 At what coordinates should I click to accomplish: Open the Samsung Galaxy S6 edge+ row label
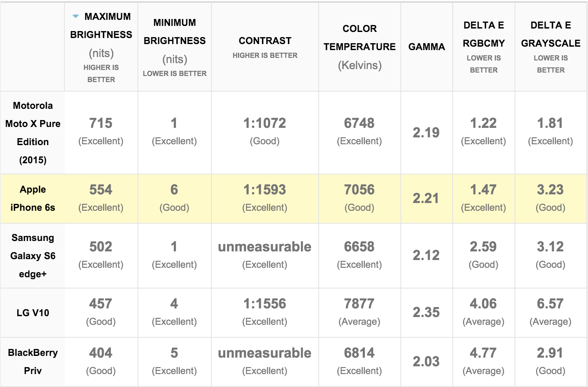click(33, 255)
